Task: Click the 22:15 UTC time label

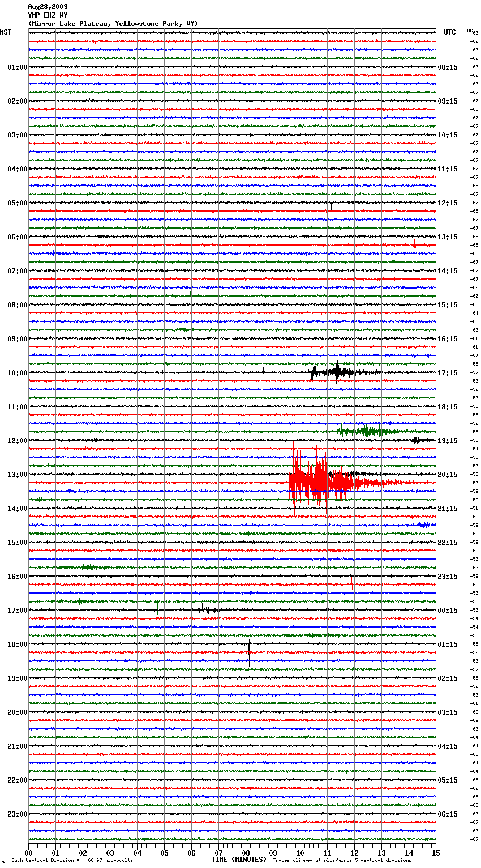Action: [448, 543]
